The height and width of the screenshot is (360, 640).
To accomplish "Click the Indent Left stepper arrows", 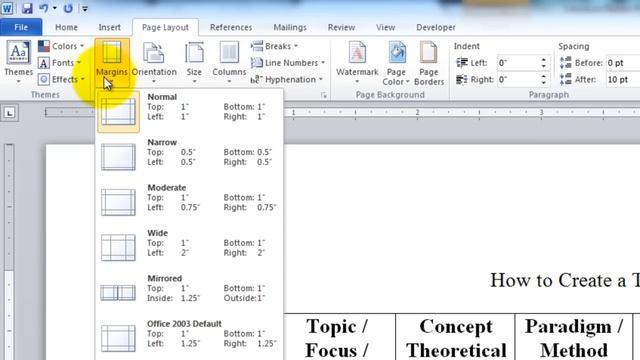I will 544,63.
